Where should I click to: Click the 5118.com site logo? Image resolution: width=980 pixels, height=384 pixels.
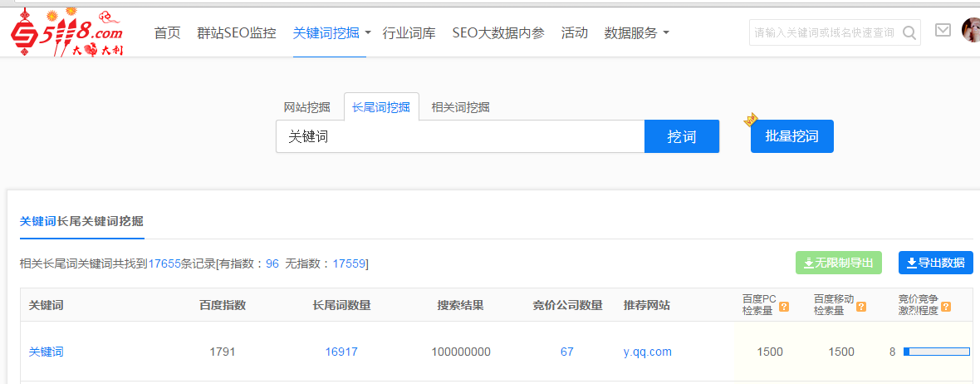[67, 32]
